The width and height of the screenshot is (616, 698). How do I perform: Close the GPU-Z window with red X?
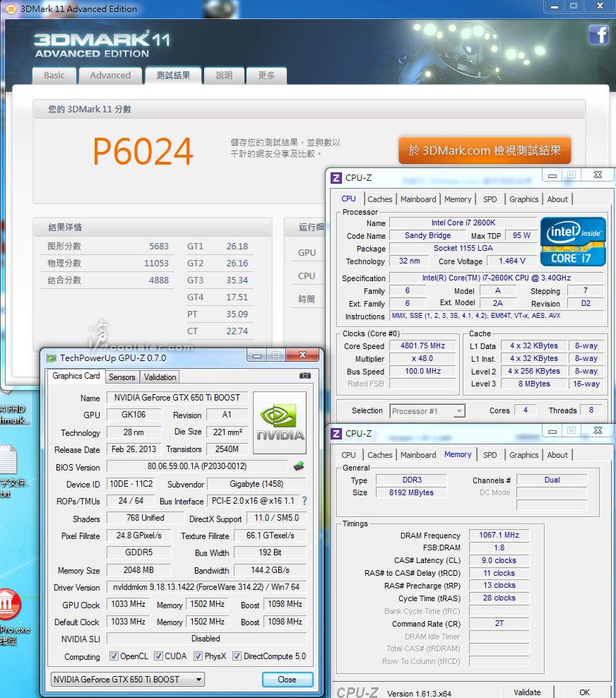302,355
